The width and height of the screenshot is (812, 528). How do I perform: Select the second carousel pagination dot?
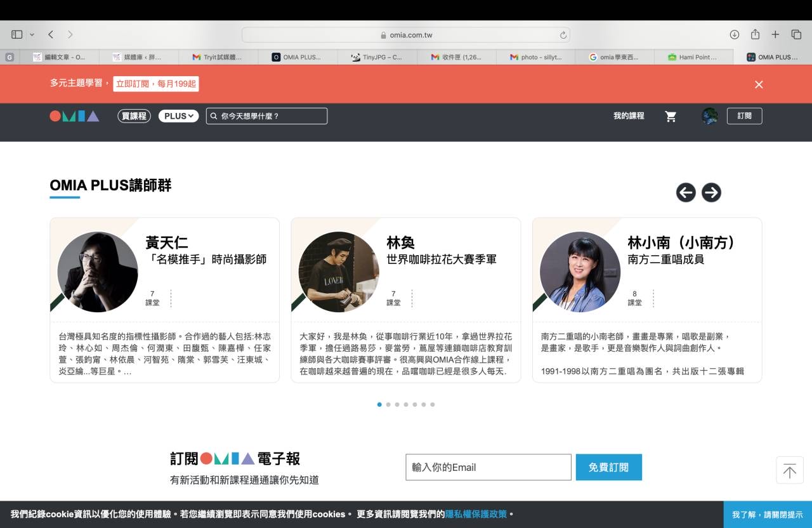388,404
